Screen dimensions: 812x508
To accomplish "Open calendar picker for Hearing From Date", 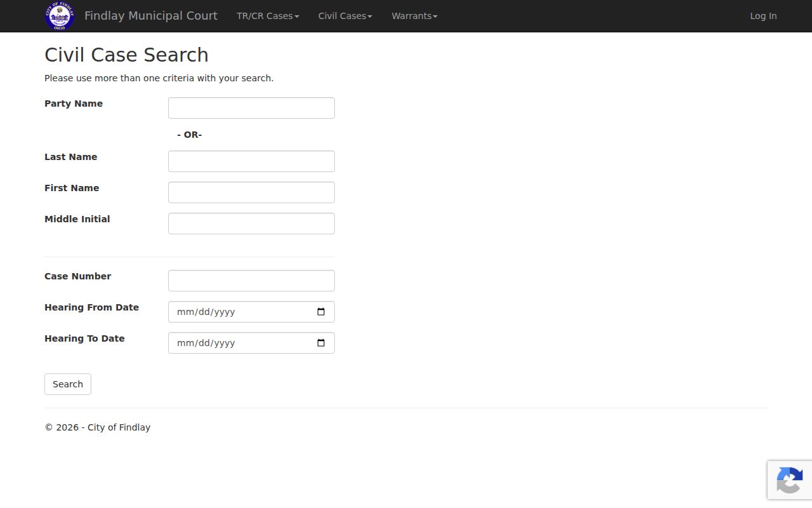I will [321, 312].
